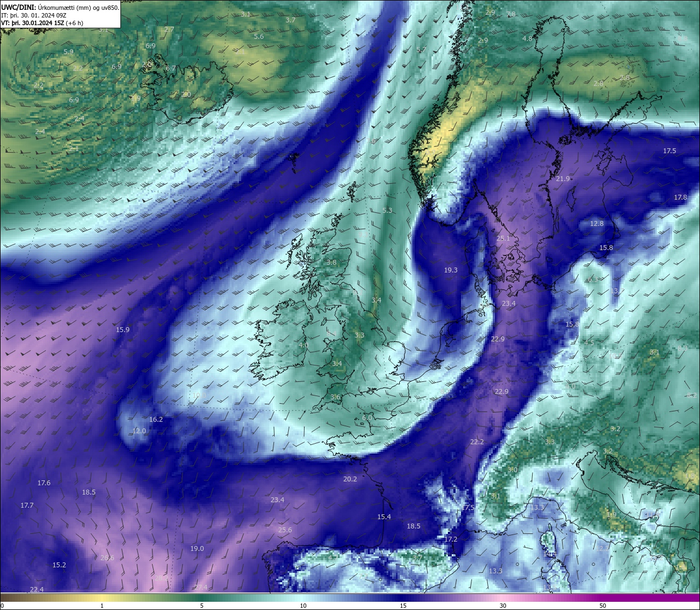
Task: Click the 4.0 value over Ireland
Action: tap(304, 346)
